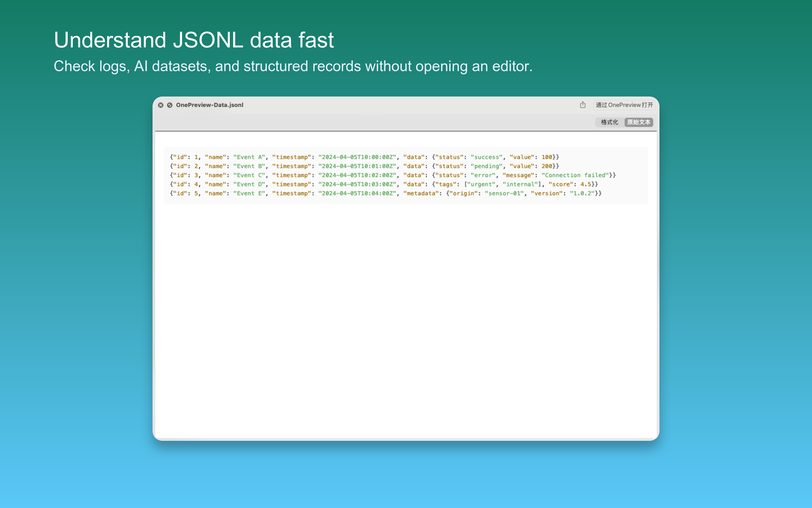
Task: Click the "origin" key in Event E row
Action: [464, 193]
